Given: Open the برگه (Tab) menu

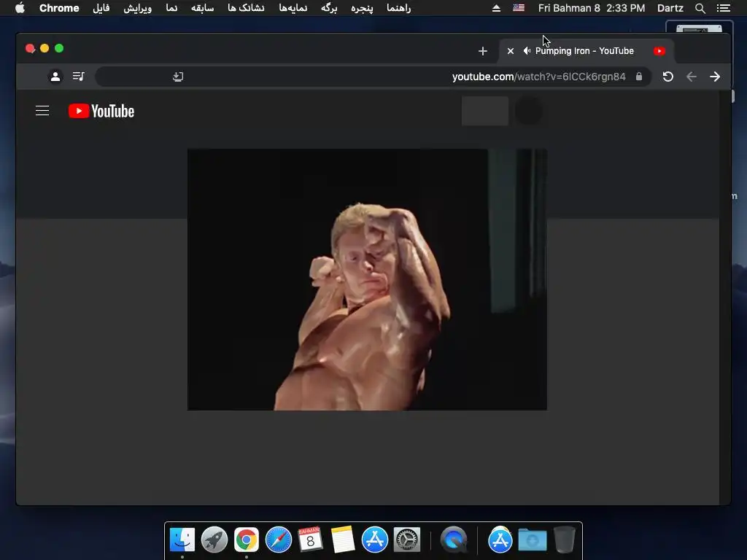Looking at the screenshot, I should coord(329,8).
